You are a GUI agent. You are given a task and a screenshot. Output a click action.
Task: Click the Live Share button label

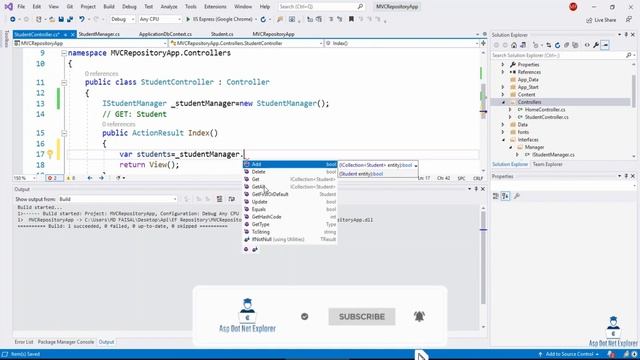[x=605, y=20]
